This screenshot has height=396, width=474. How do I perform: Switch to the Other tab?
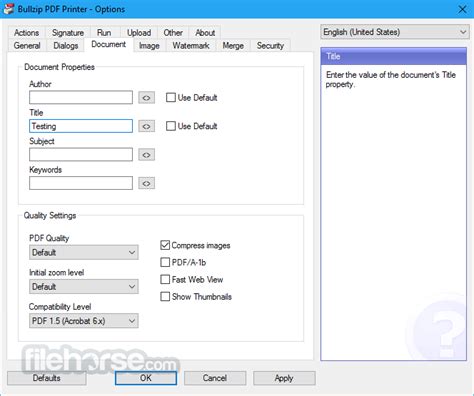coord(173,33)
